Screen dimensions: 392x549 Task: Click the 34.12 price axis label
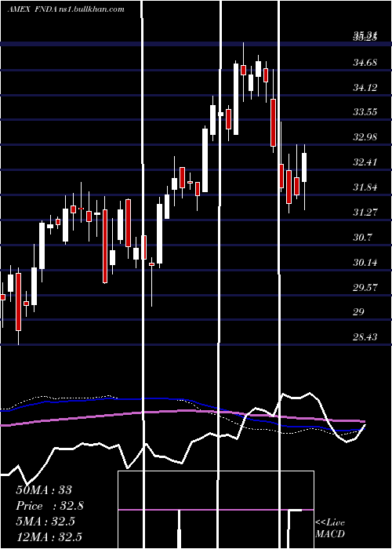365,87
